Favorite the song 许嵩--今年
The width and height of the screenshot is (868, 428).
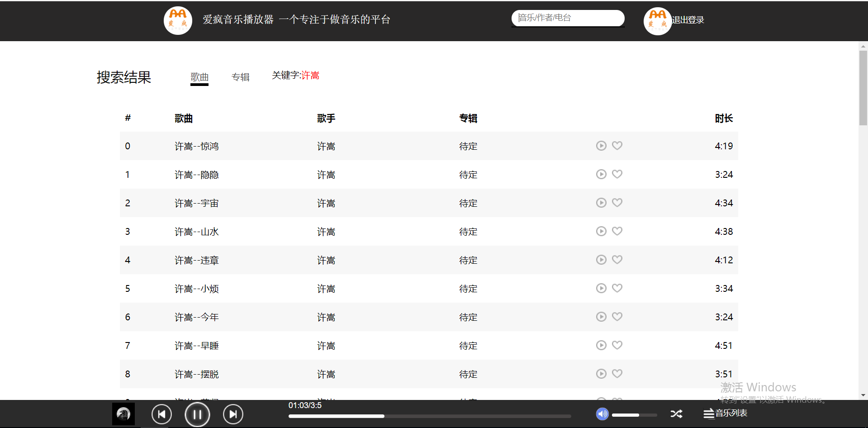(617, 317)
